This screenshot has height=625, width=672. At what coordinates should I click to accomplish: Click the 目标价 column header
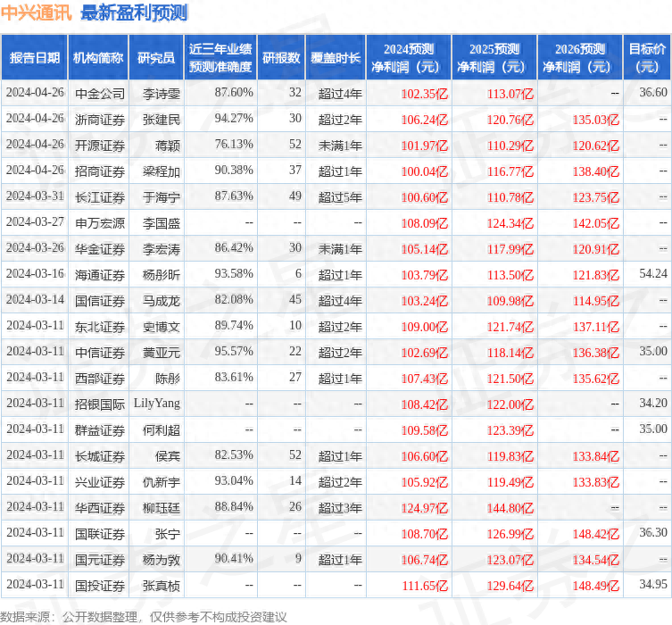(x=647, y=58)
